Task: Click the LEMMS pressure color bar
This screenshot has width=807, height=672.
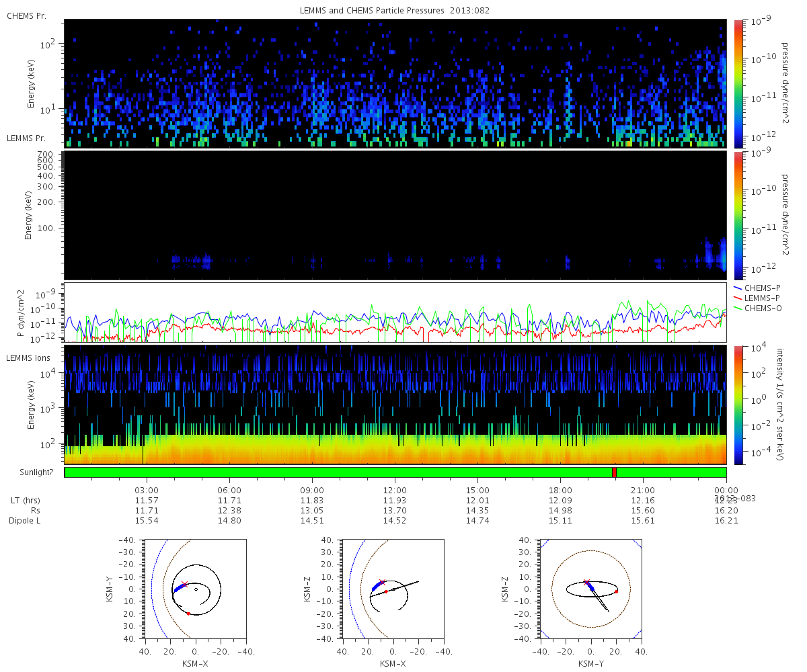Action: coord(738,216)
